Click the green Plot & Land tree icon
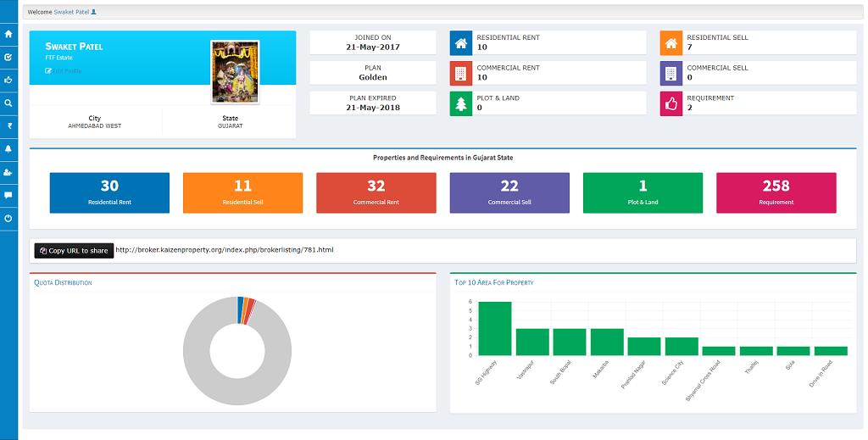 click(x=461, y=103)
